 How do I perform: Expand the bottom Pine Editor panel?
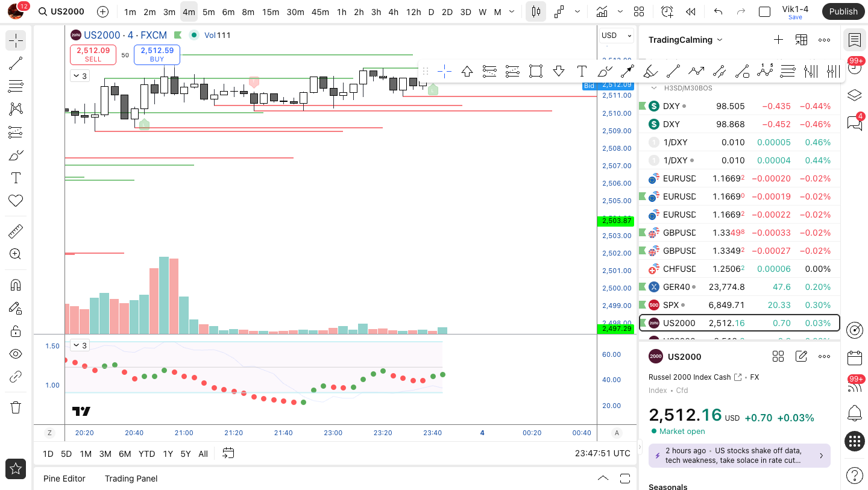603,478
